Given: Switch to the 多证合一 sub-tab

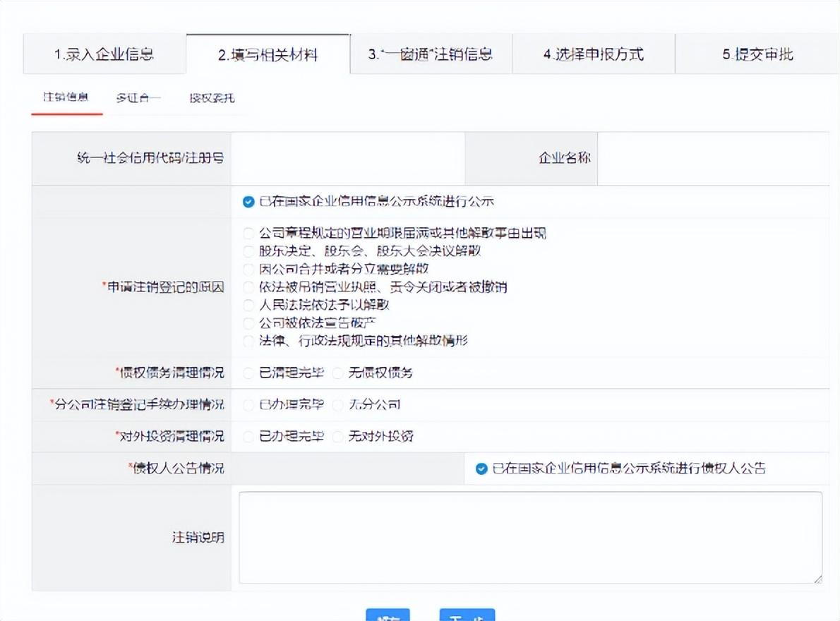Looking at the screenshot, I should pyautogui.click(x=138, y=98).
